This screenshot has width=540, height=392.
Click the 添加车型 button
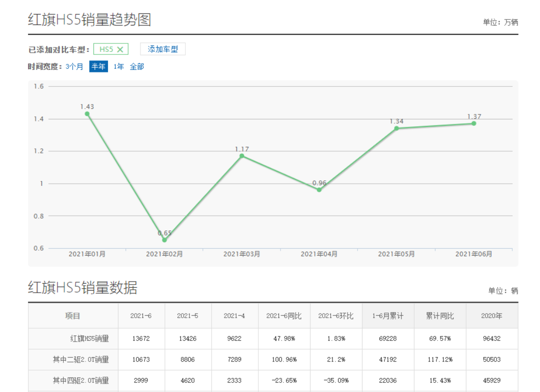tap(162, 49)
